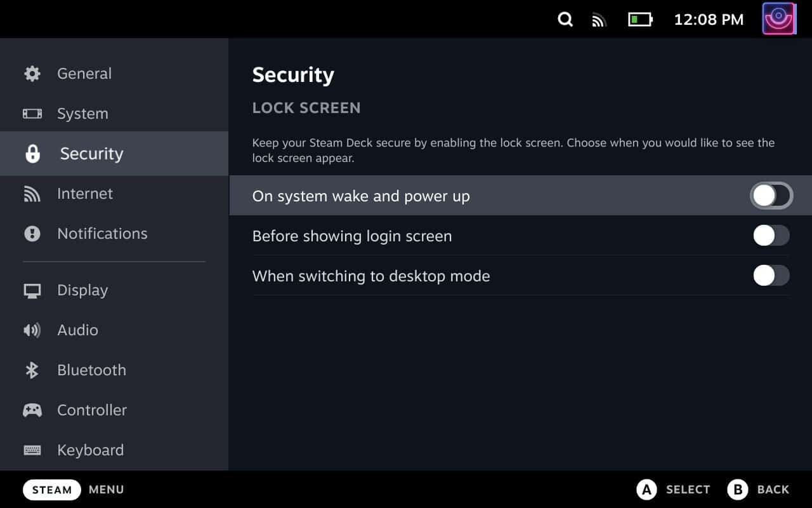The image size is (812, 508).
Task: Click the STEAM menu button
Action: pyautogui.click(x=52, y=490)
